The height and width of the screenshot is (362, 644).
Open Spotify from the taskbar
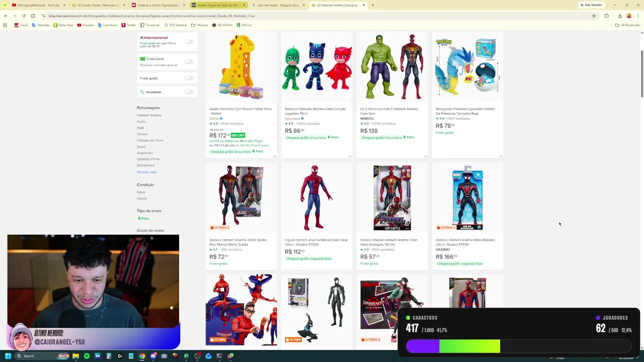(87, 356)
